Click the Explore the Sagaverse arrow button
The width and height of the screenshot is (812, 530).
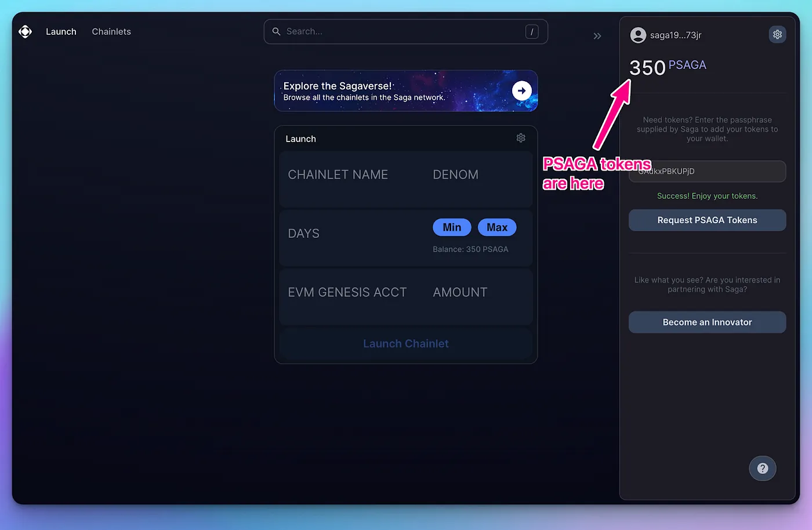[x=522, y=90]
